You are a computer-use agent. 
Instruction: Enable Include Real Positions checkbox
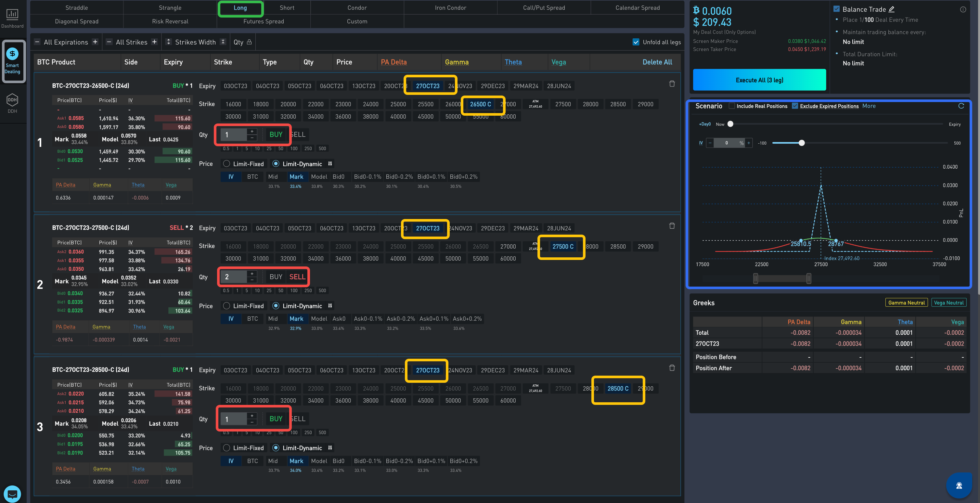tap(731, 106)
